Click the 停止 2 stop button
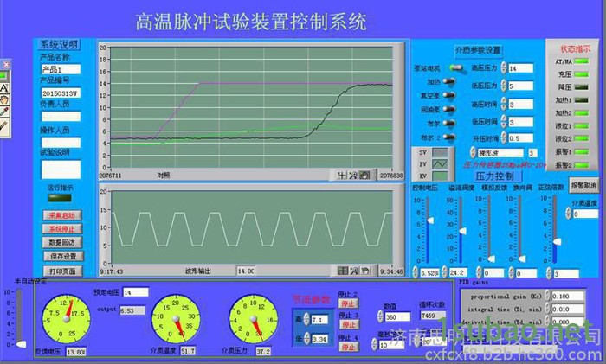 (348, 303)
